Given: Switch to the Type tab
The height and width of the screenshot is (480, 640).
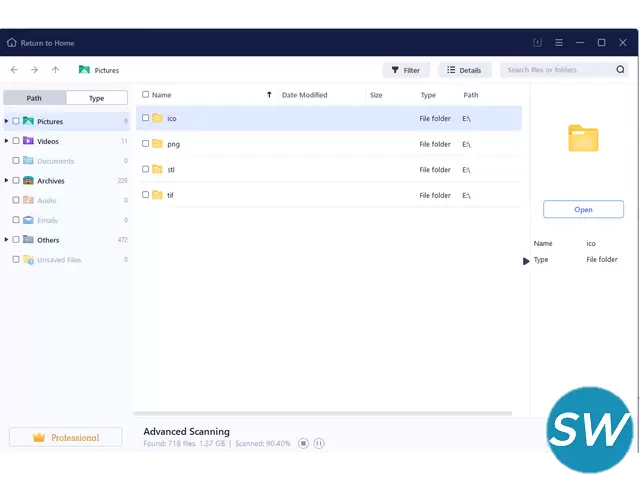Looking at the screenshot, I should pyautogui.click(x=96, y=98).
